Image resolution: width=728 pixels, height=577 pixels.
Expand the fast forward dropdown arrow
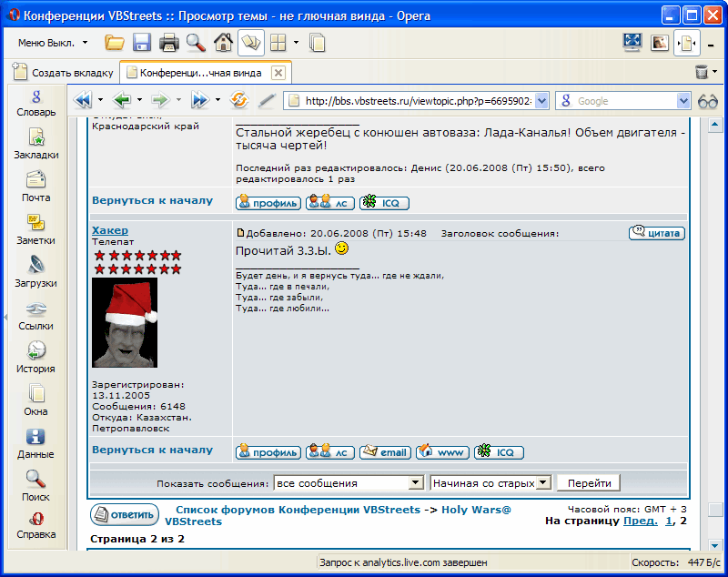click(217, 100)
